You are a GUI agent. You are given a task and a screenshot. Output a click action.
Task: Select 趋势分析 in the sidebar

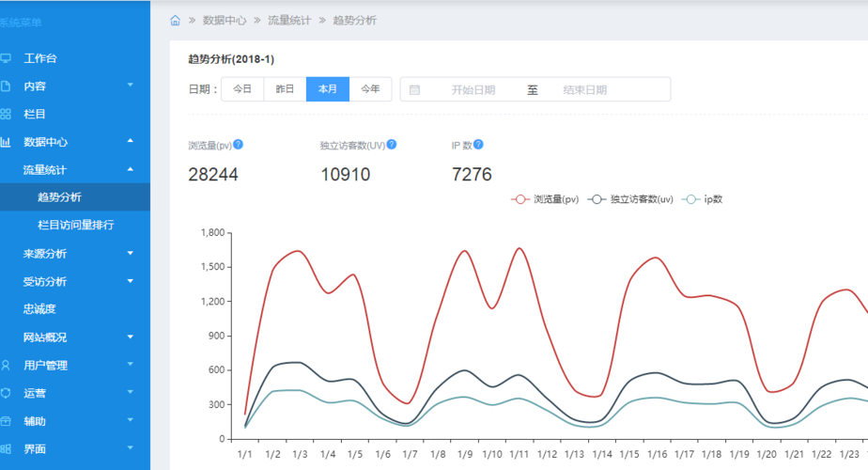59,197
